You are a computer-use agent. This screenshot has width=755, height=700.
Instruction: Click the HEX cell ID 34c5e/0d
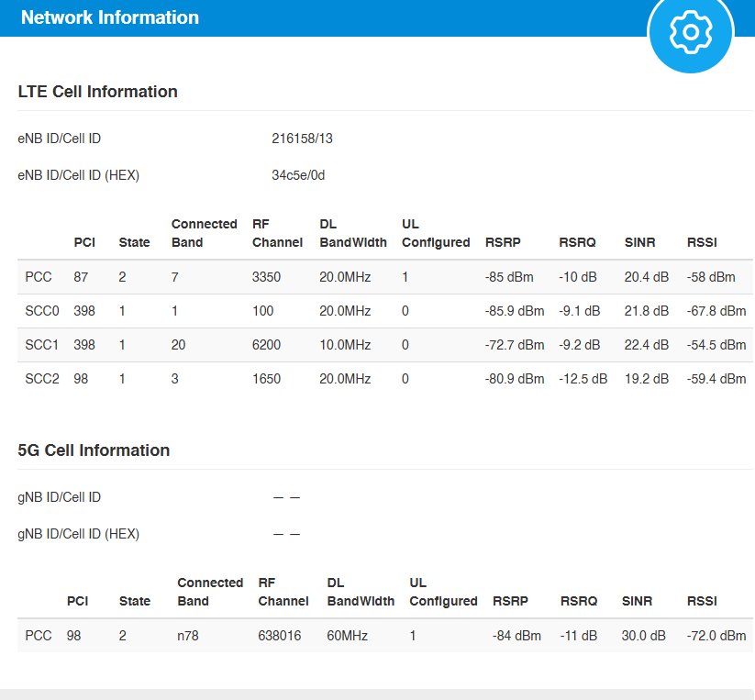tap(298, 175)
